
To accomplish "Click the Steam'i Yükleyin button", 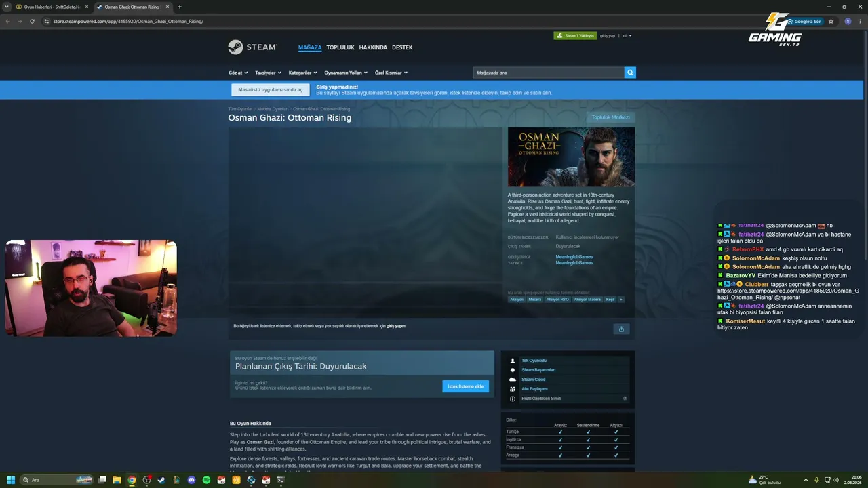I will (x=575, y=35).
